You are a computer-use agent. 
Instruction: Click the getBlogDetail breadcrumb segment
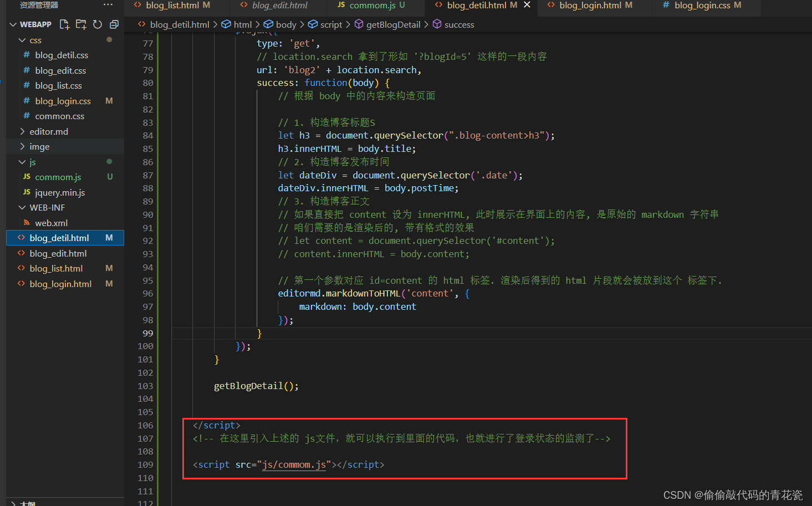394,25
